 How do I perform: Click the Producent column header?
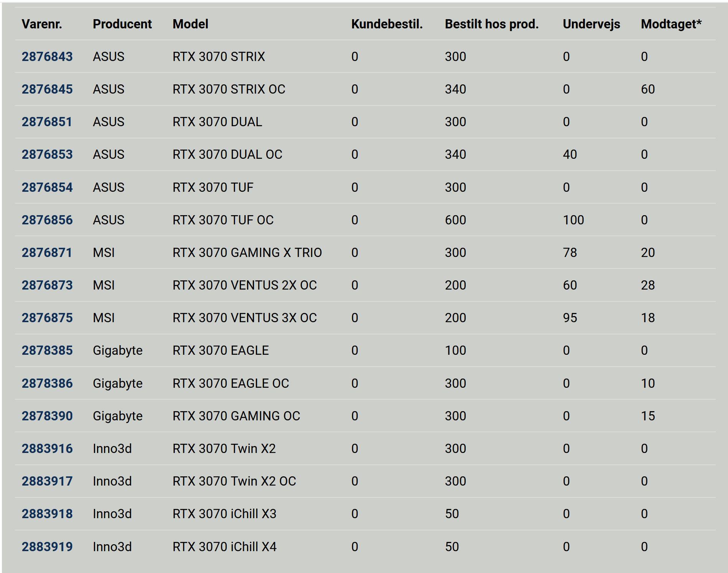click(x=122, y=24)
